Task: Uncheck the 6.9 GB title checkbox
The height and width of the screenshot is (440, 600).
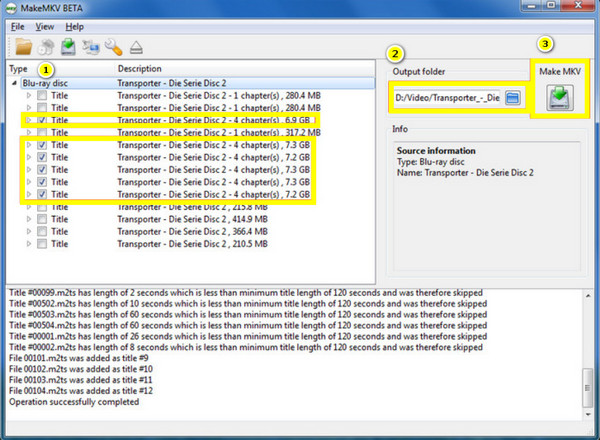Action: coord(42,120)
